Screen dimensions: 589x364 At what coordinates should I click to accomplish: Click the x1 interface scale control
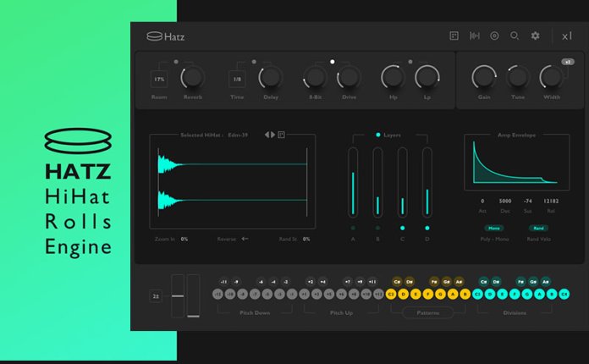(x=567, y=36)
